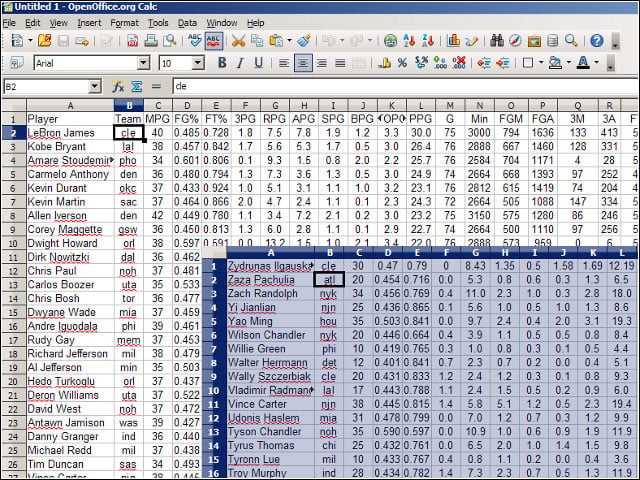The height and width of the screenshot is (480, 640).
Task: Export directly as PDF icon
Action: [x=132, y=41]
